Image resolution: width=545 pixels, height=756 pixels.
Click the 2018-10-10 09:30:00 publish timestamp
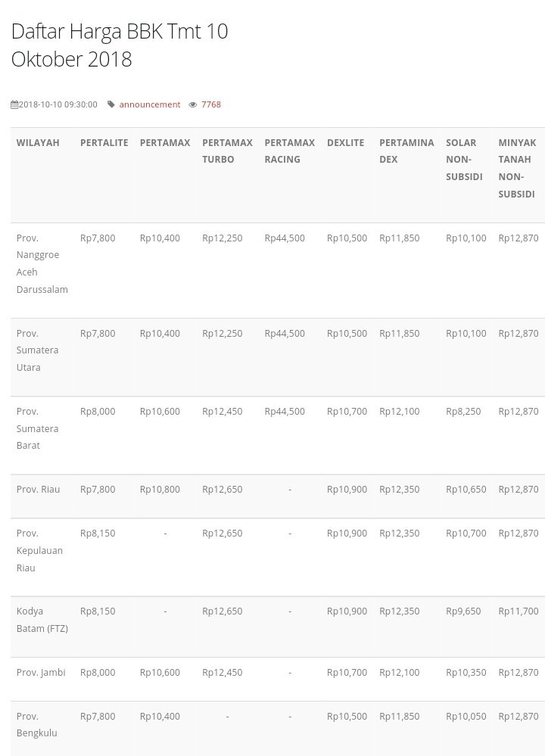click(58, 104)
